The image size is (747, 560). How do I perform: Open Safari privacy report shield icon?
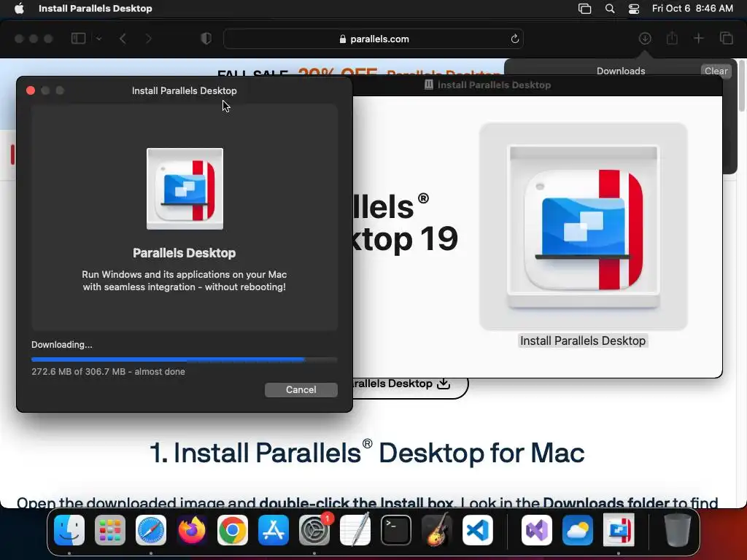tap(206, 39)
